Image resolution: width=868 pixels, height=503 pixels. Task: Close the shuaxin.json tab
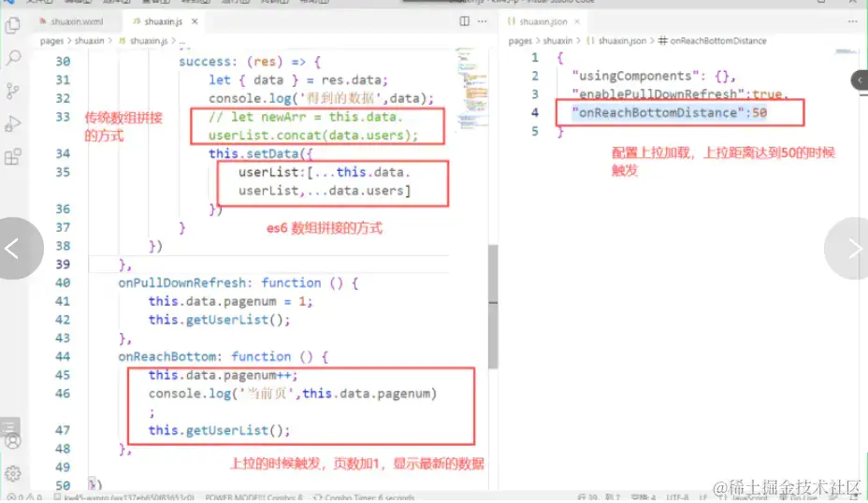pos(577,21)
